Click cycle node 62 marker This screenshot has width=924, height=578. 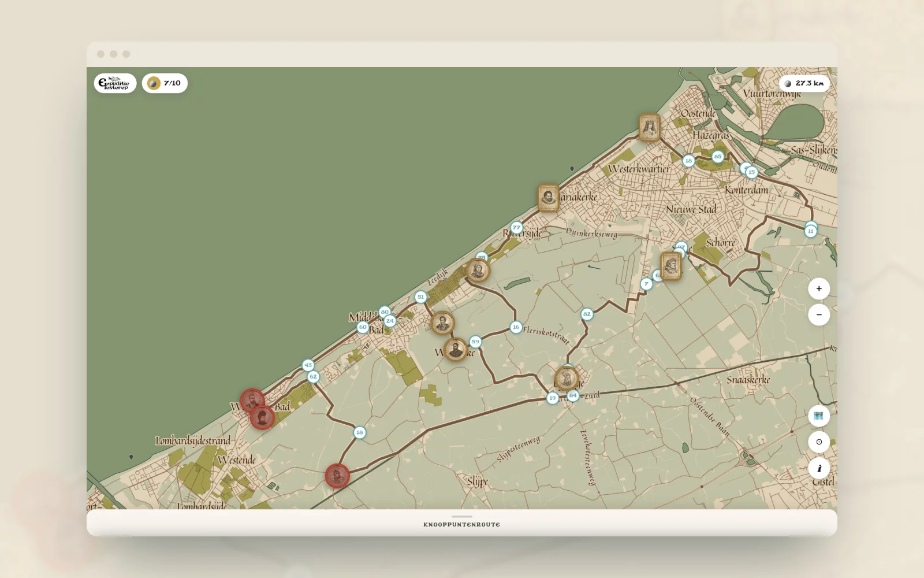tap(313, 377)
